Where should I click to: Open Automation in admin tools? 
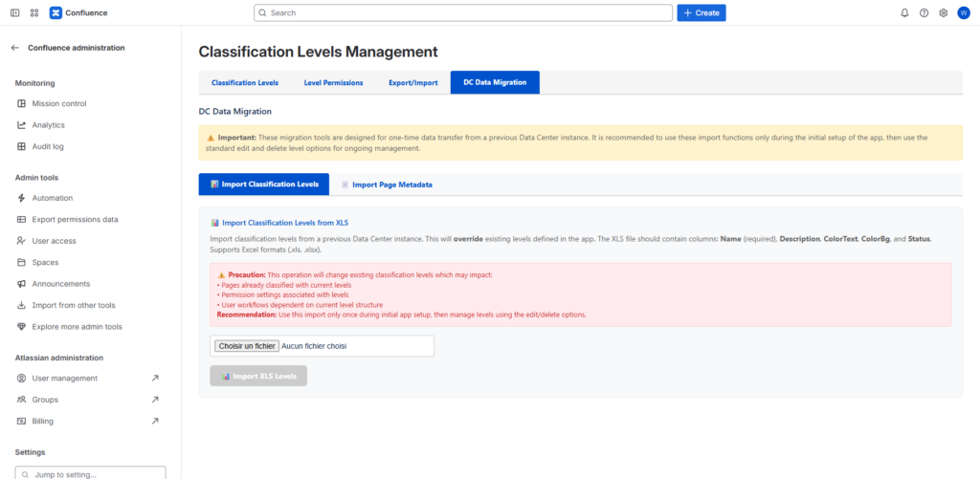[x=52, y=198]
